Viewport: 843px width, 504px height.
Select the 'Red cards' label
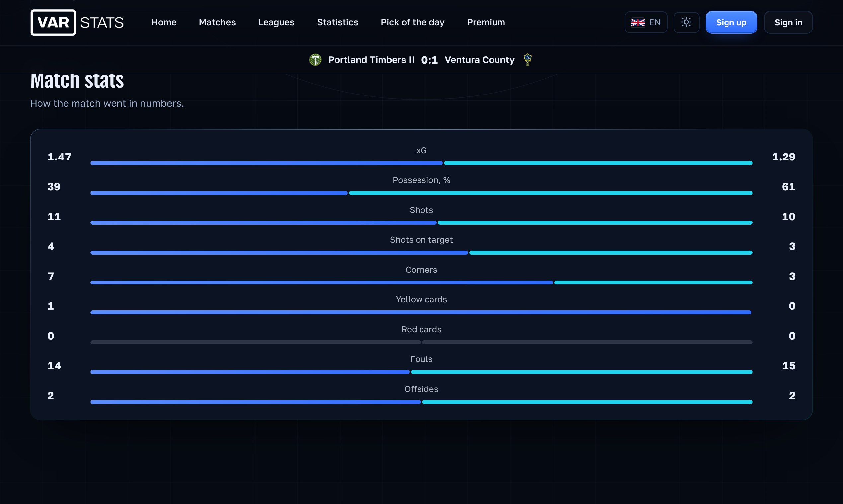pyautogui.click(x=421, y=330)
